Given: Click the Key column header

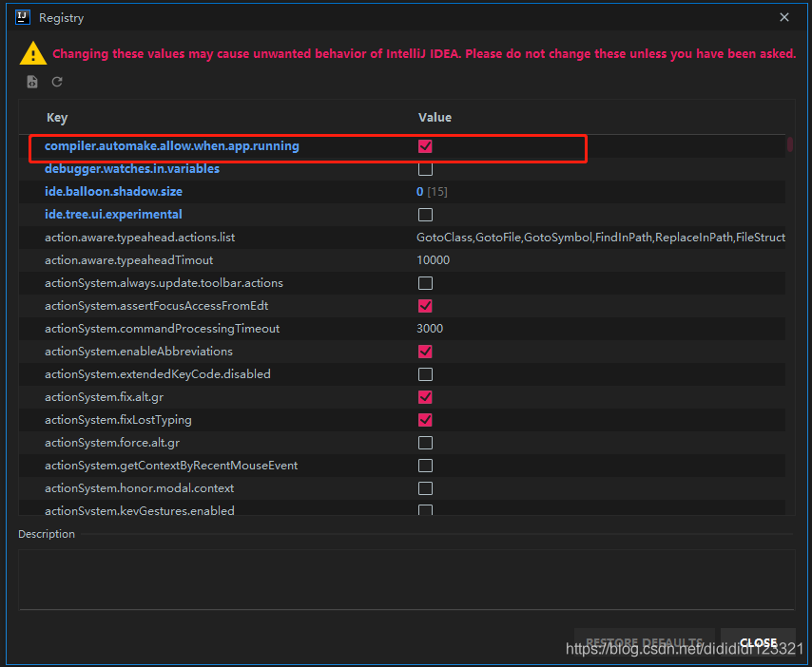Looking at the screenshot, I should (x=57, y=118).
